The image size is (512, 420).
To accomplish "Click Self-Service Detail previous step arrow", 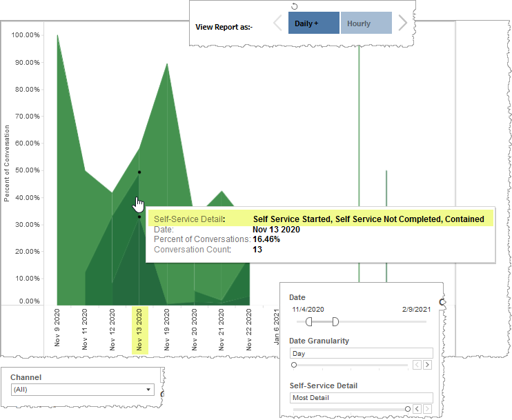I will (x=417, y=409).
